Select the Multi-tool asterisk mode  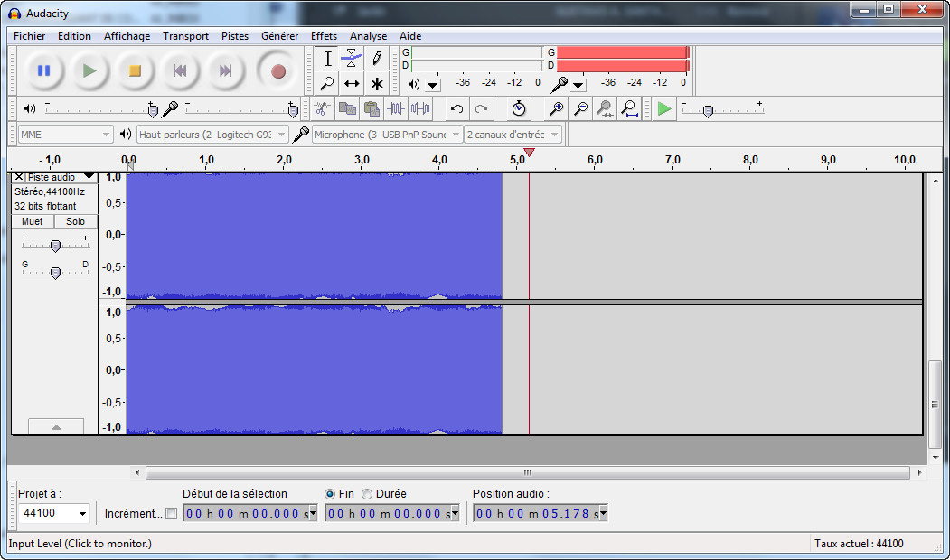click(376, 83)
